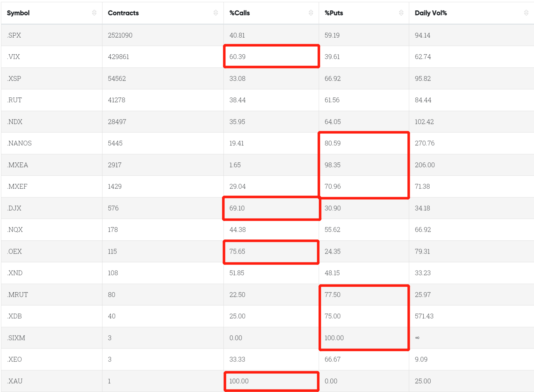Click the Contracts header text

point(123,13)
